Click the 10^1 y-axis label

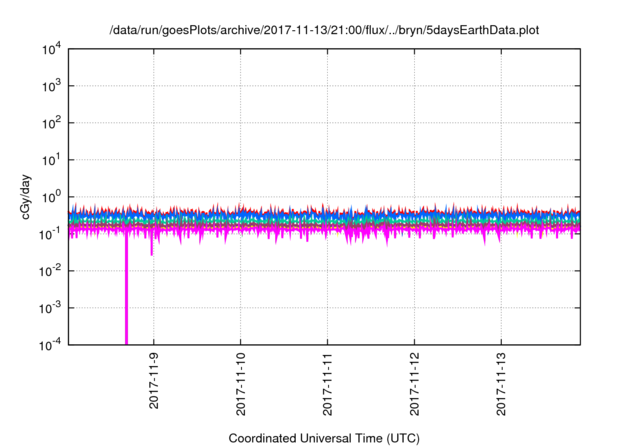coord(51,161)
